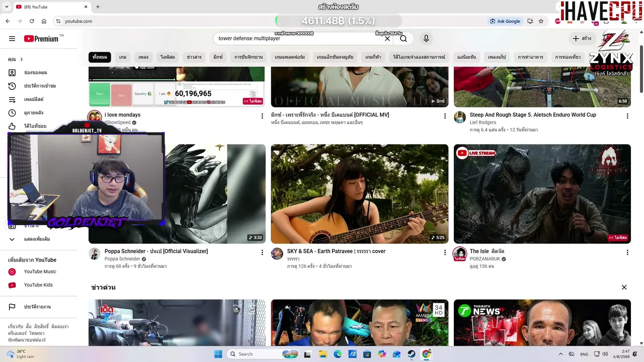Image resolution: width=644 pixels, height=362 pixels.
Task: Open options menu for The Isle live stream
Action: click(x=627, y=252)
